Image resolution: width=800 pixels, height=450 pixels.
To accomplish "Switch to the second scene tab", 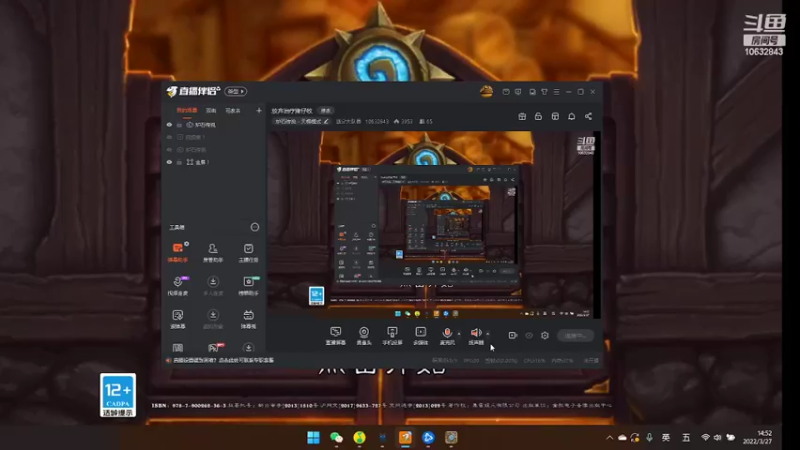I will point(211,110).
